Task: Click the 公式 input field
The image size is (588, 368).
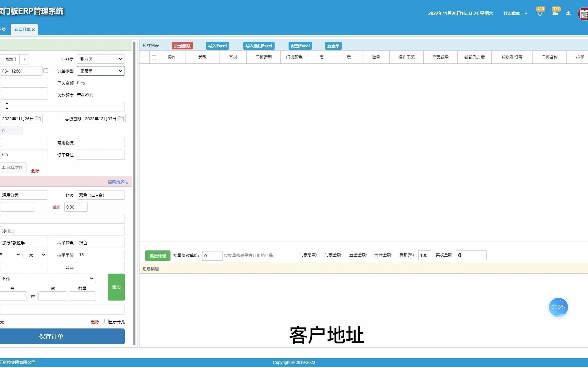Action: click(101, 266)
